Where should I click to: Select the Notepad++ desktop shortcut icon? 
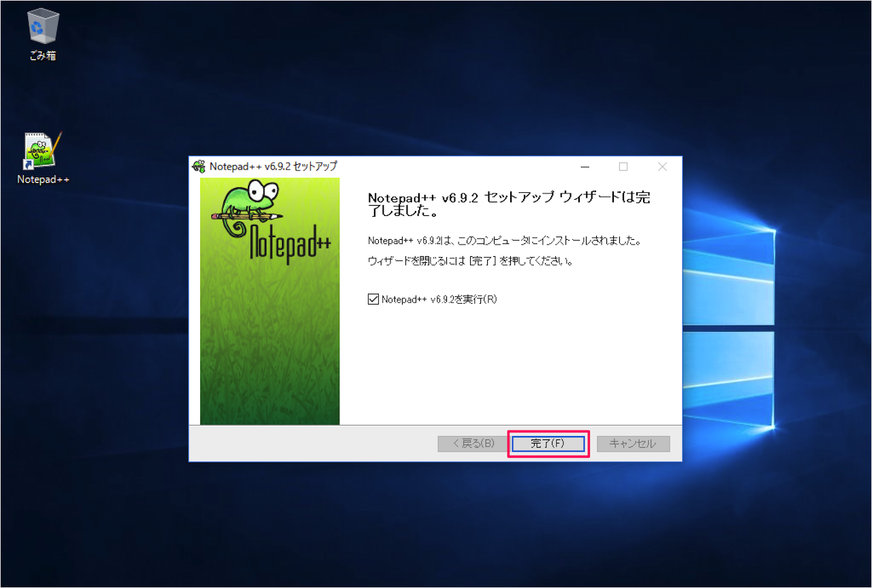(42, 151)
